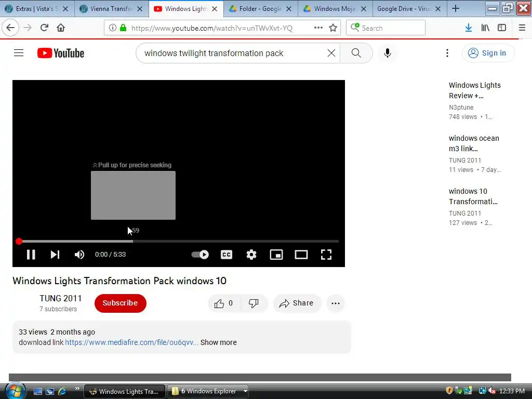Screen dimensions: 532x399
Task: Focus the Firefox Search box
Action: (386, 28)
